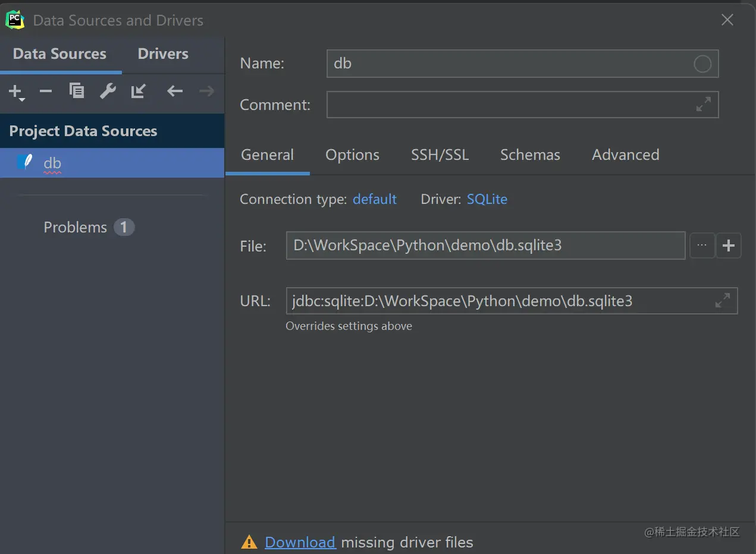The height and width of the screenshot is (554, 756).
Task: Browse for file with ellipsis button
Action: click(x=702, y=245)
